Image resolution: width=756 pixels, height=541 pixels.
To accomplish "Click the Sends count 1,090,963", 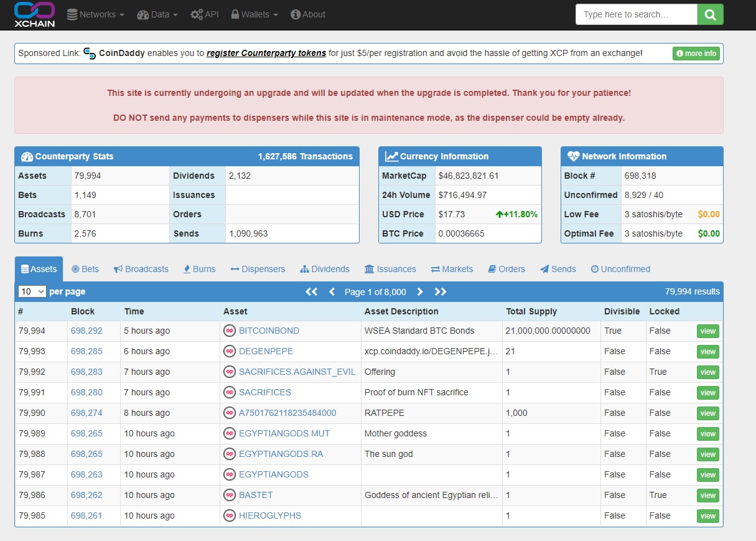I will point(248,233).
